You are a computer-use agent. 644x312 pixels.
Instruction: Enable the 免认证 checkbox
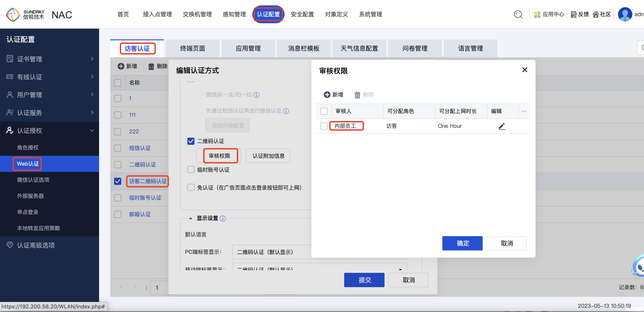191,187
